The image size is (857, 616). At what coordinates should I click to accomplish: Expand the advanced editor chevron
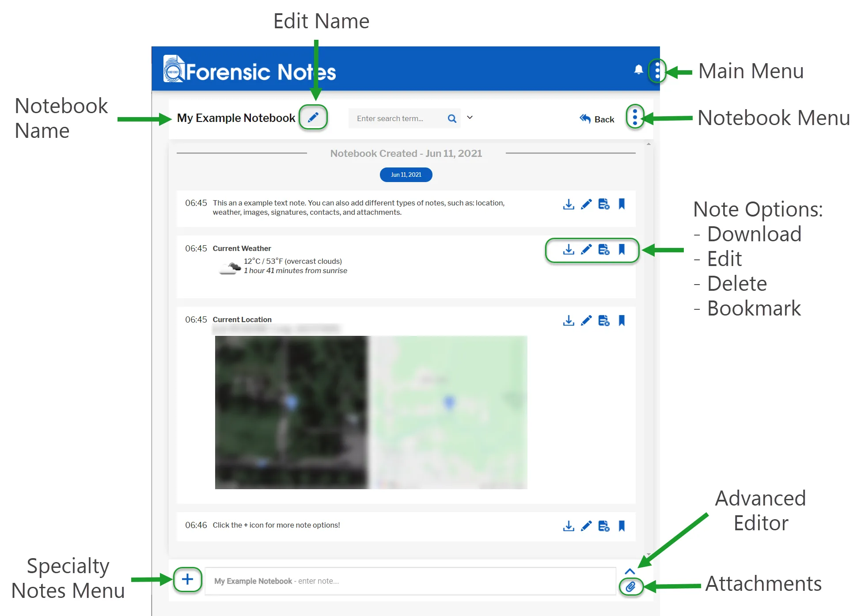click(630, 571)
